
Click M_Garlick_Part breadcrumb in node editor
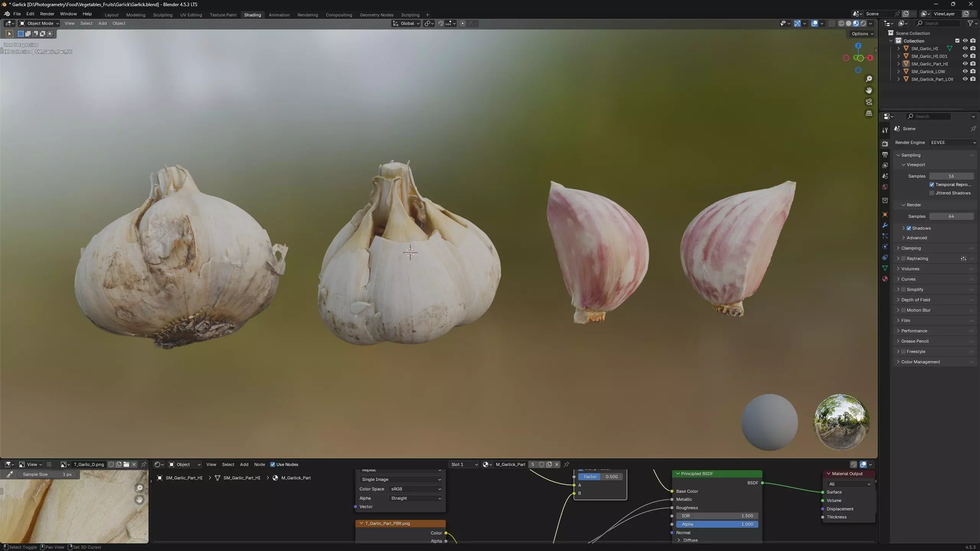[296, 478]
